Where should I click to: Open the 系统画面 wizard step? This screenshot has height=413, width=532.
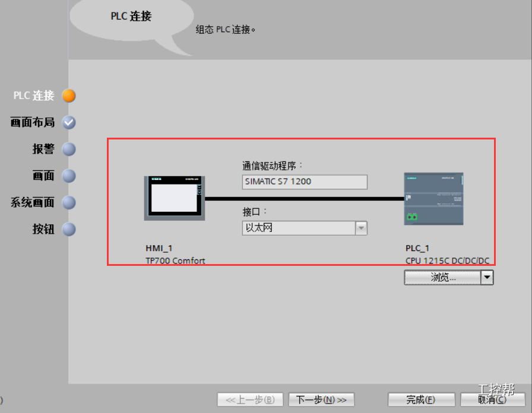point(33,203)
